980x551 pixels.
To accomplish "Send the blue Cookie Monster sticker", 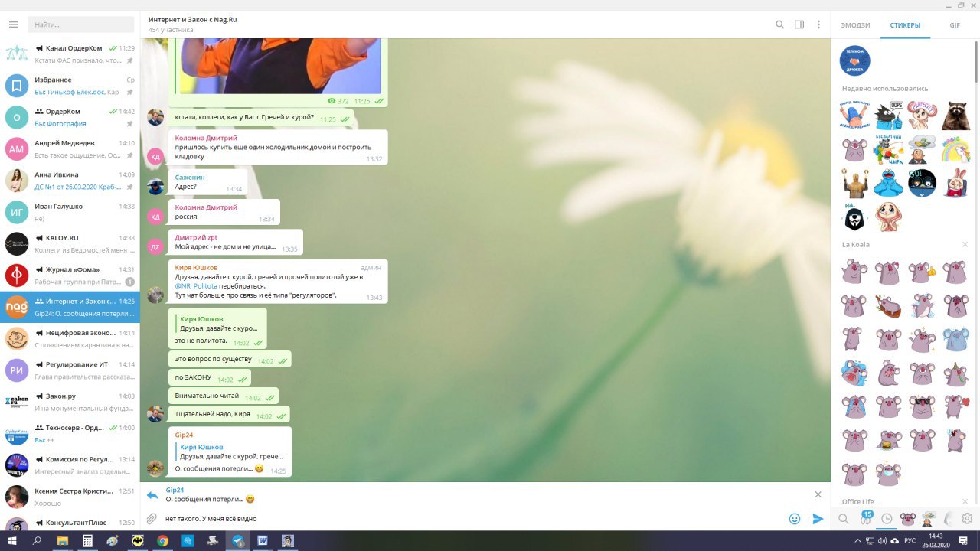I will click(888, 184).
